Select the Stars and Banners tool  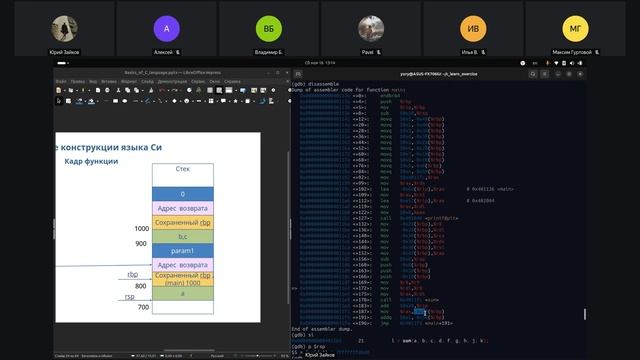(236, 101)
